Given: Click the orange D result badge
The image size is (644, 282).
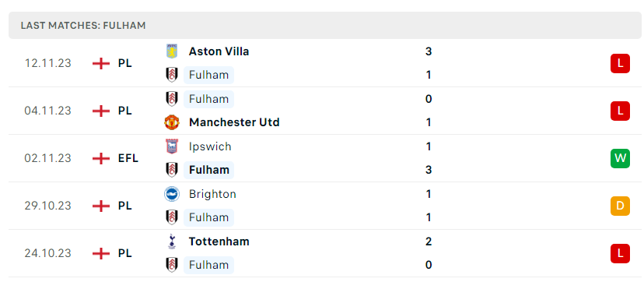Looking at the screenshot, I should [620, 206].
